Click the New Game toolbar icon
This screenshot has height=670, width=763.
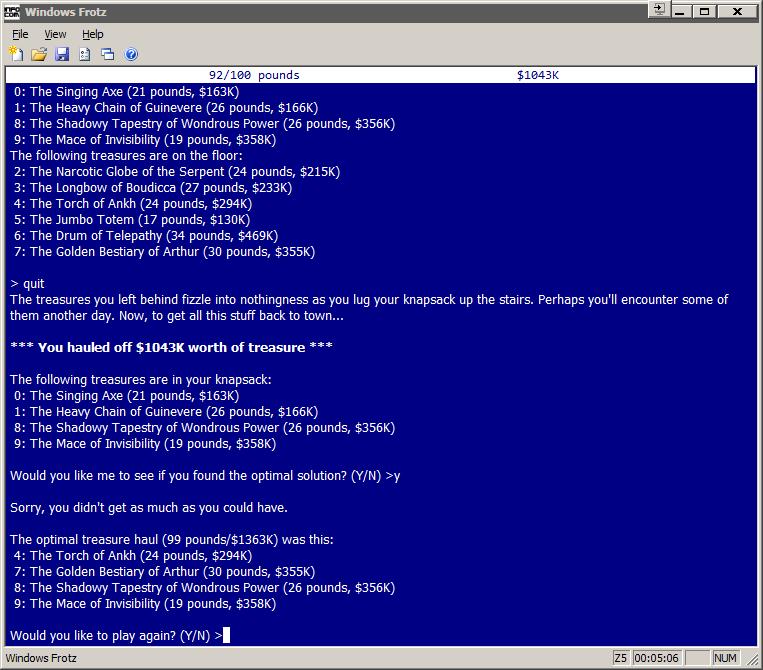pos(16,54)
